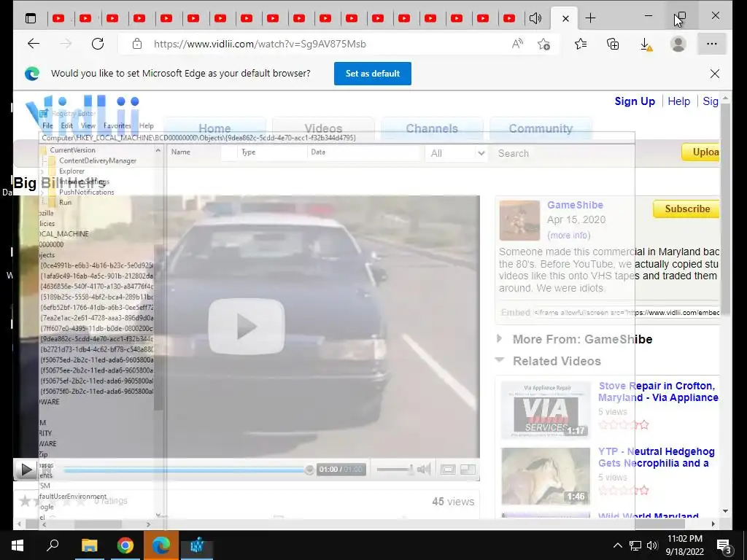Open the YTP Neutral Hedgehog video link
This screenshot has height=560, width=747.
point(656,458)
